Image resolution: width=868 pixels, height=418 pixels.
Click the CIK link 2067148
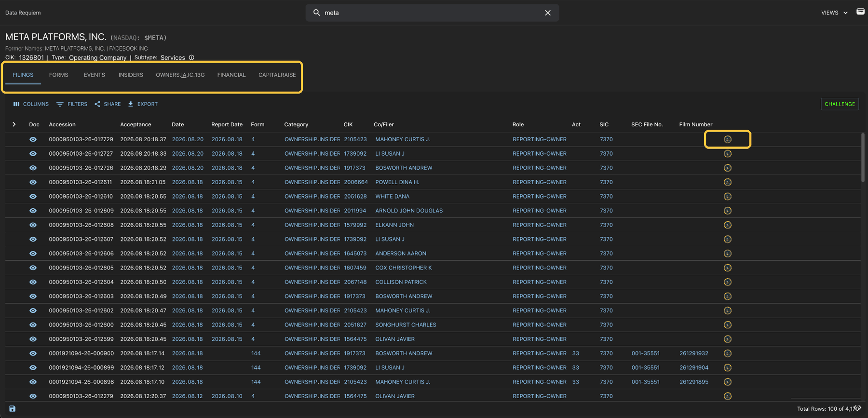point(355,282)
